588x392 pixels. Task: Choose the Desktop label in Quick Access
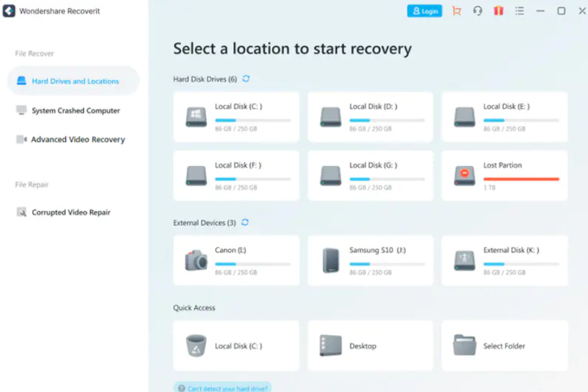pos(363,346)
